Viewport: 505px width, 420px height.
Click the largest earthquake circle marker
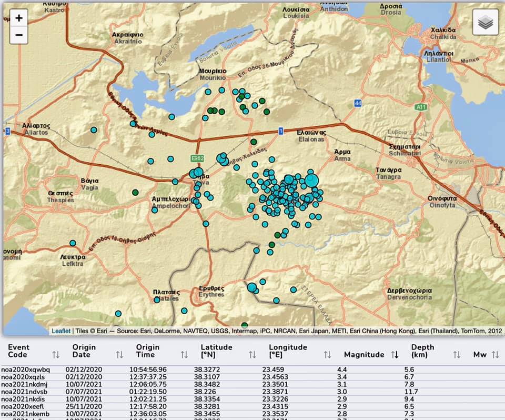pos(312,181)
